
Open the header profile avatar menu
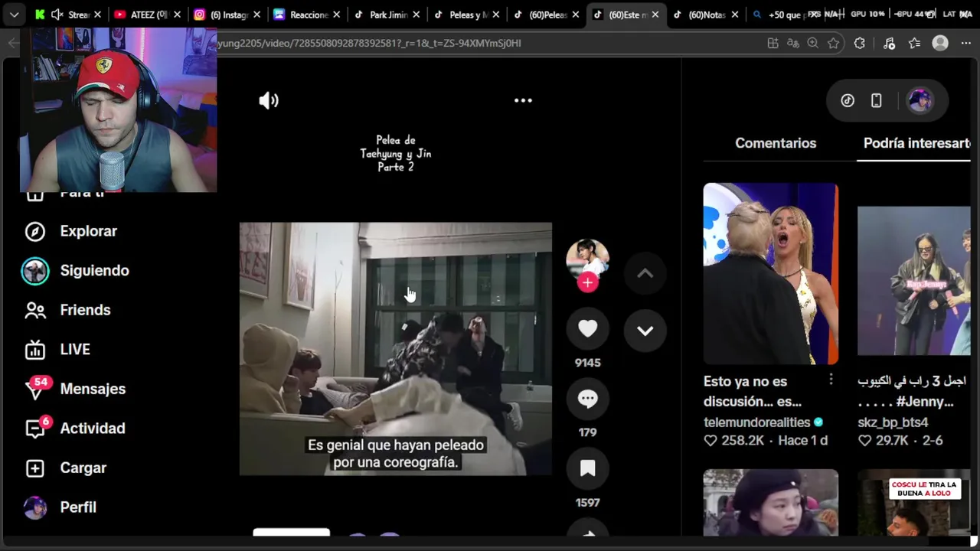(920, 100)
